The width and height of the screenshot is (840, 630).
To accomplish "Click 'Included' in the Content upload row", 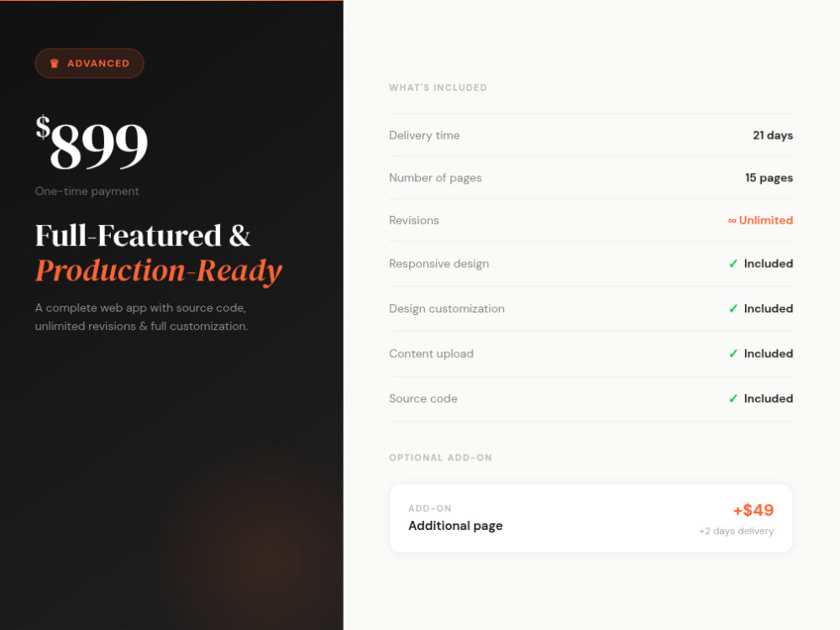I will click(769, 354).
